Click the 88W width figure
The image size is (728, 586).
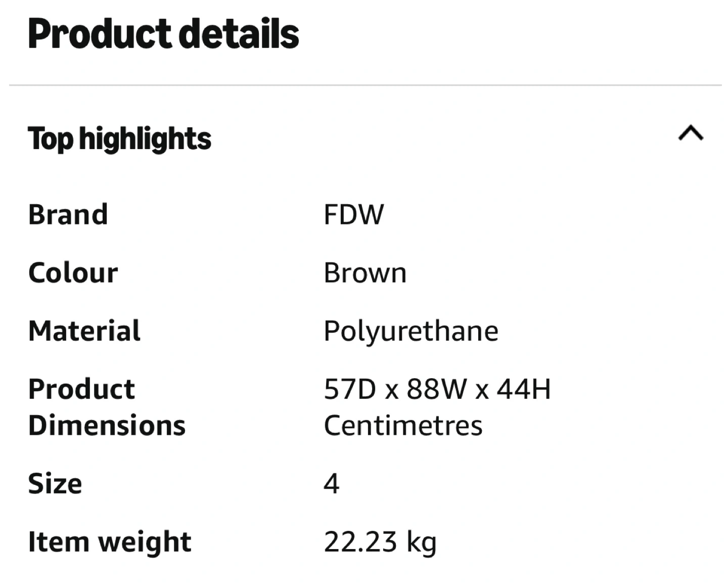tap(437, 389)
